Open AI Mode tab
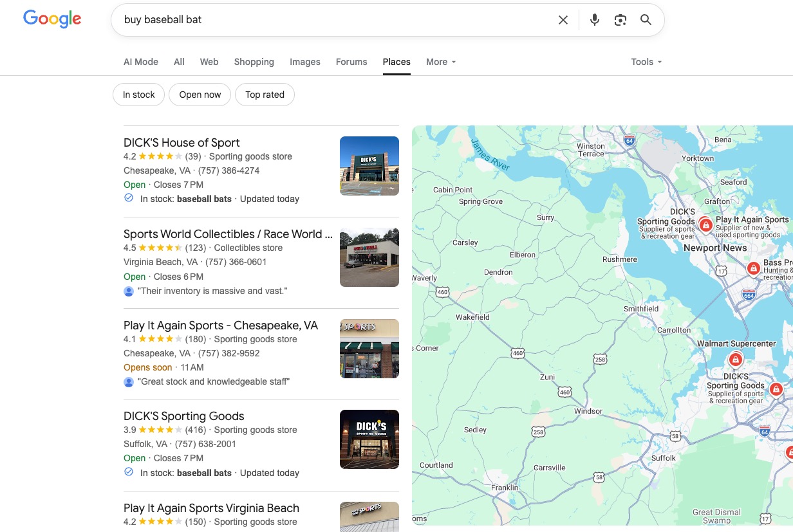This screenshot has height=532, width=793. [x=141, y=62]
